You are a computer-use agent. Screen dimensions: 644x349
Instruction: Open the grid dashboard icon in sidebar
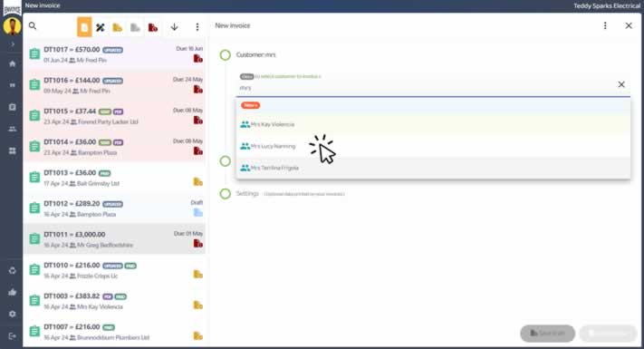pyautogui.click(x=13, y=150)
